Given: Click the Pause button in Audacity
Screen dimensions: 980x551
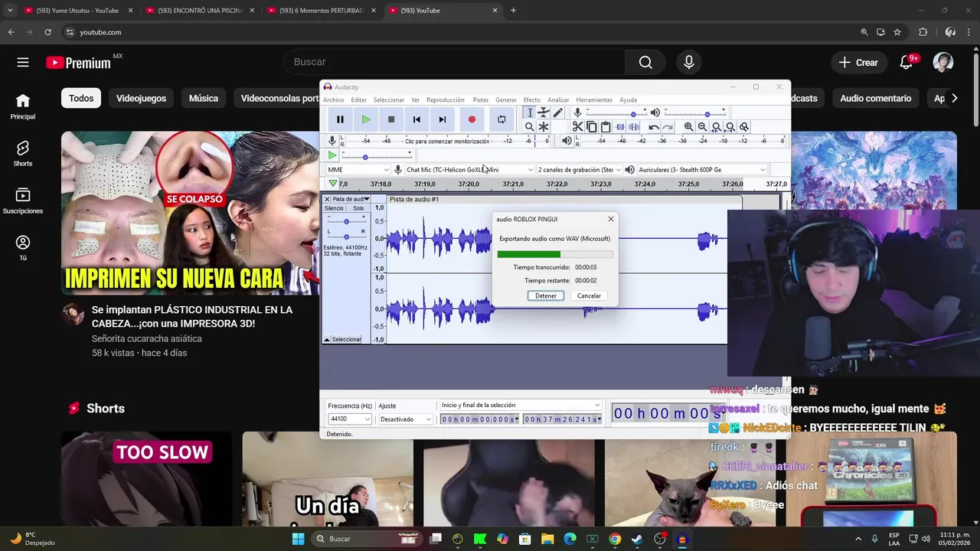Looking at the screenshot, I should [x=340, y=119].
